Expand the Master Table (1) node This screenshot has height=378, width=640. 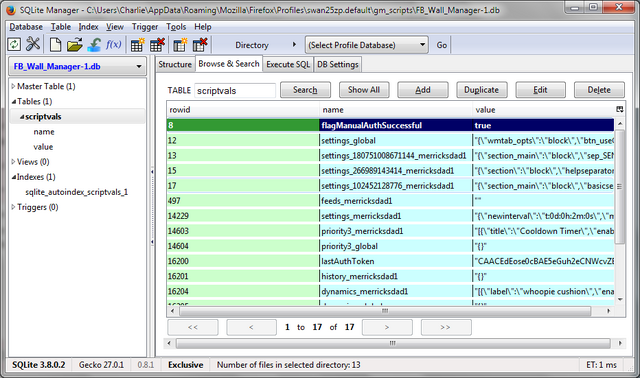pyautogui.click(x=13, y=86)
